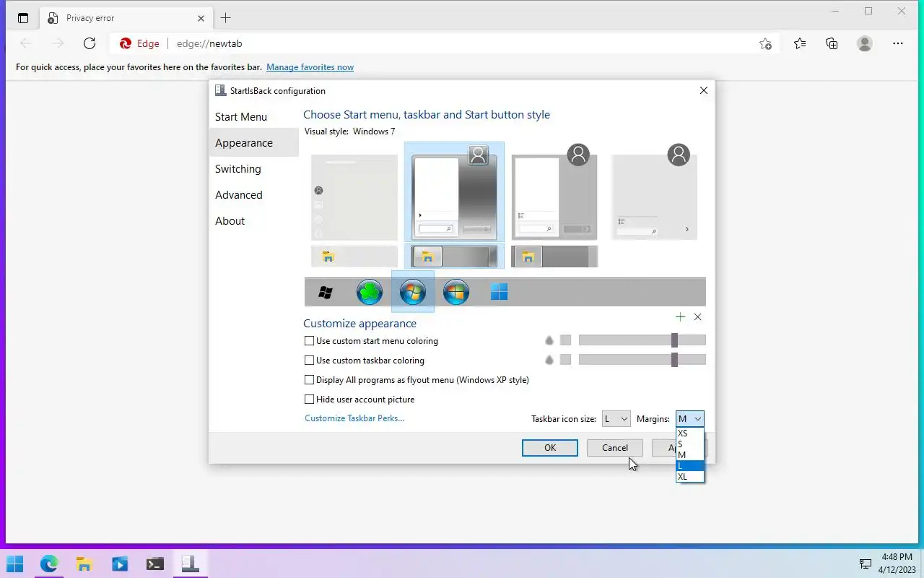Select XS margins option
The image size is (924, 578).
[689, 433]
